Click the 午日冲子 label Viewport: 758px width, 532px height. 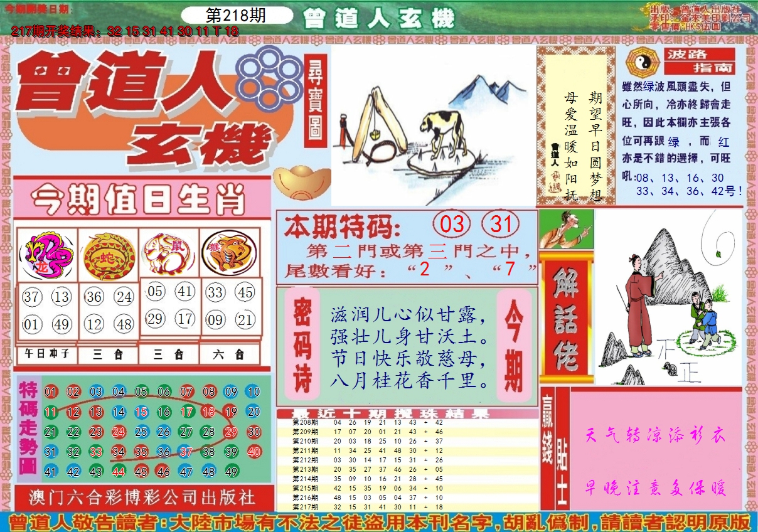[x=47, y=354]
